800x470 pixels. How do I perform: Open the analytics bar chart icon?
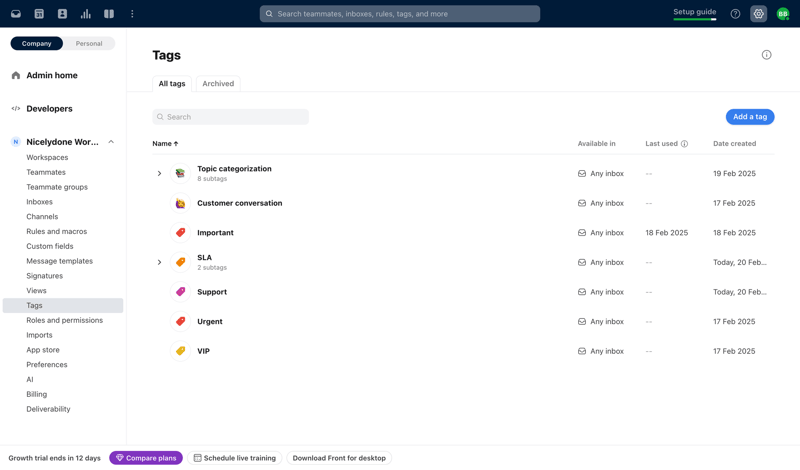tap(86, 14)
